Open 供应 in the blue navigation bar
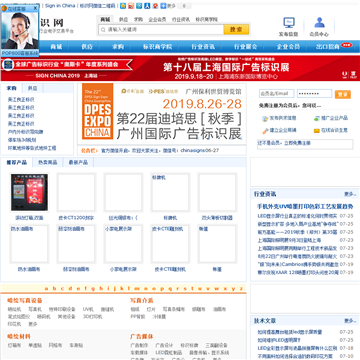Screen dimensions: 360x360 tap(87, 47)
